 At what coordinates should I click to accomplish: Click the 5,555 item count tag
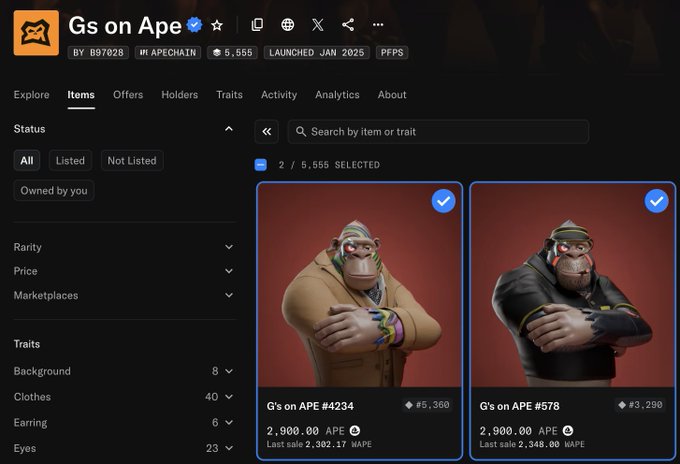coord(232,52)
